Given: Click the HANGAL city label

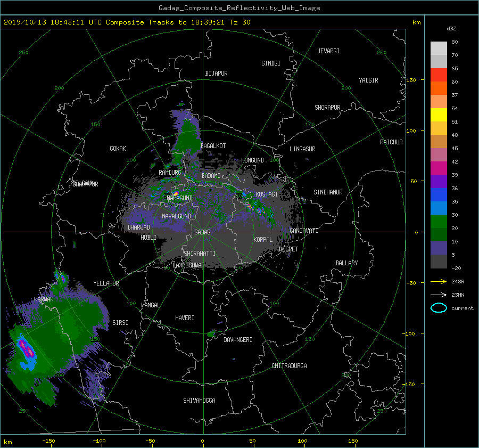Looking at the screenshot, I should (x=151, y=305).
